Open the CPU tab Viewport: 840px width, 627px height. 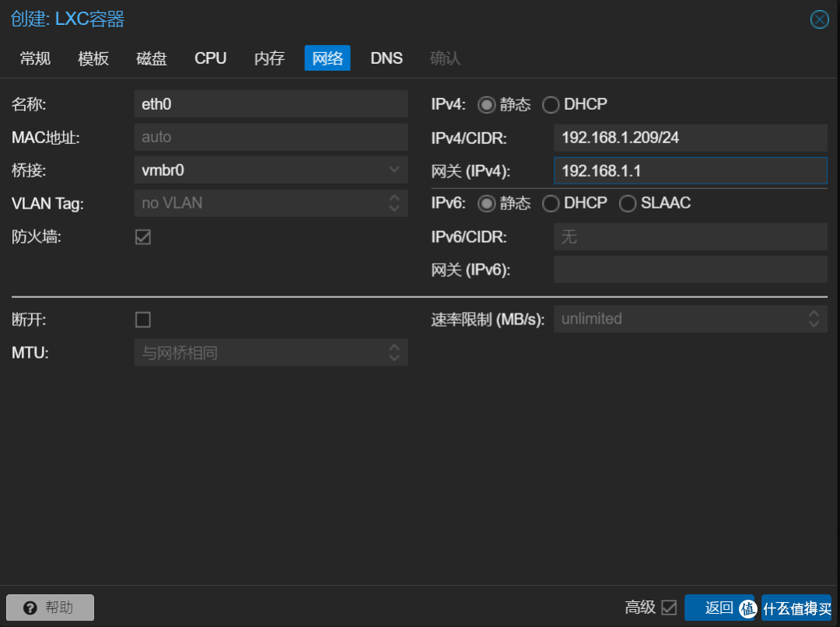tap(210, 58)
